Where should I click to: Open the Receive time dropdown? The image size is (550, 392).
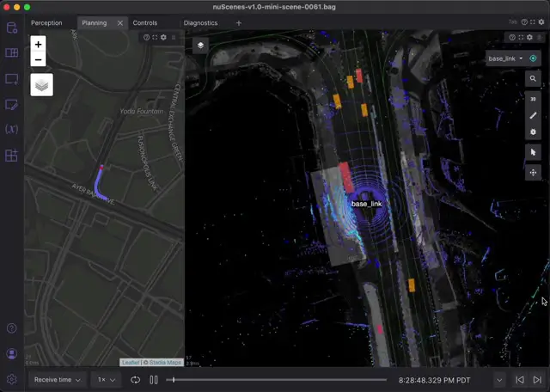tap(58, 380)
